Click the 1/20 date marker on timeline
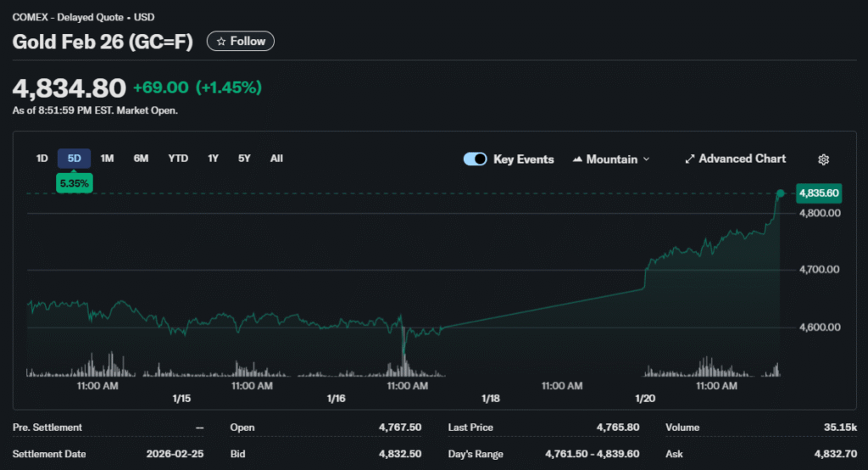 pos(645,398)
